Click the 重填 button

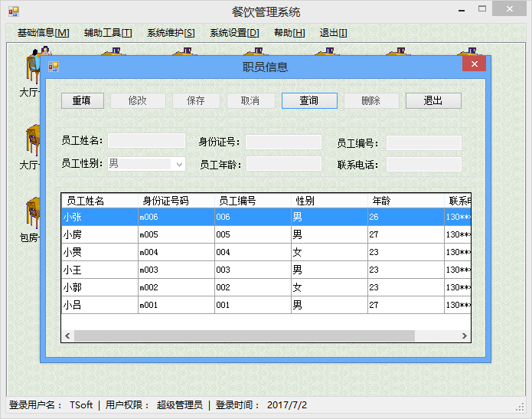[x=83, y=101]
